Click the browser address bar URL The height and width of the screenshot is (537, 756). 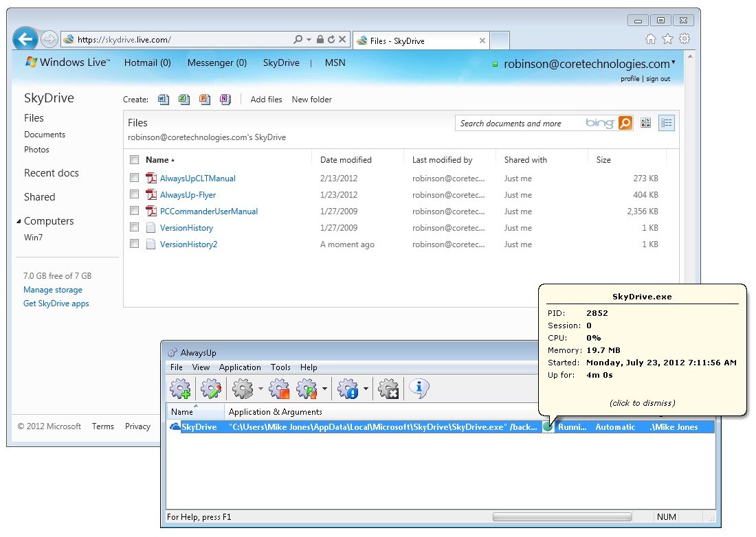click(124, 40)
